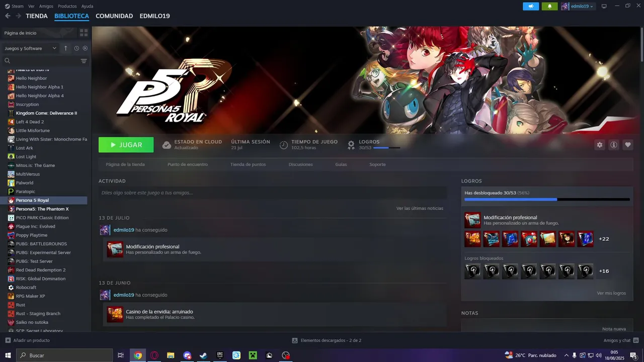This screenshot has width=644, height=362.
Task: Open Tienda de puntos link
Action: [x=248, y=164]
